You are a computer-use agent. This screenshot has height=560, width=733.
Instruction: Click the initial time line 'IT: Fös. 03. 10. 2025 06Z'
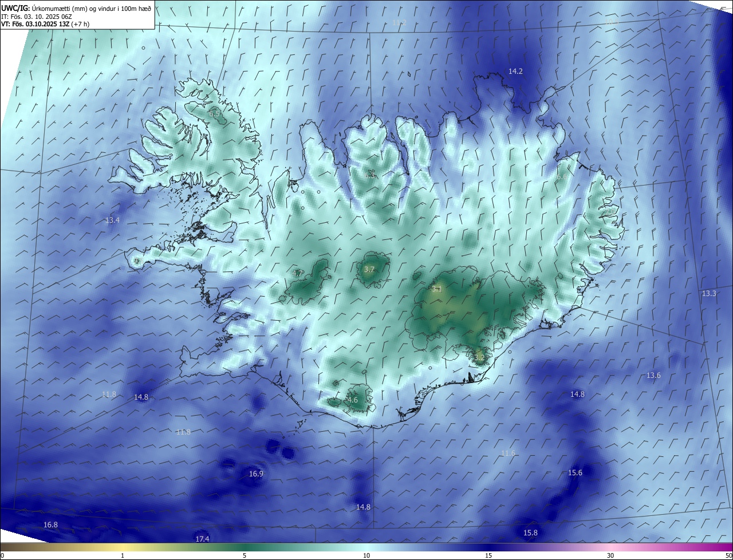coord(36,17)
